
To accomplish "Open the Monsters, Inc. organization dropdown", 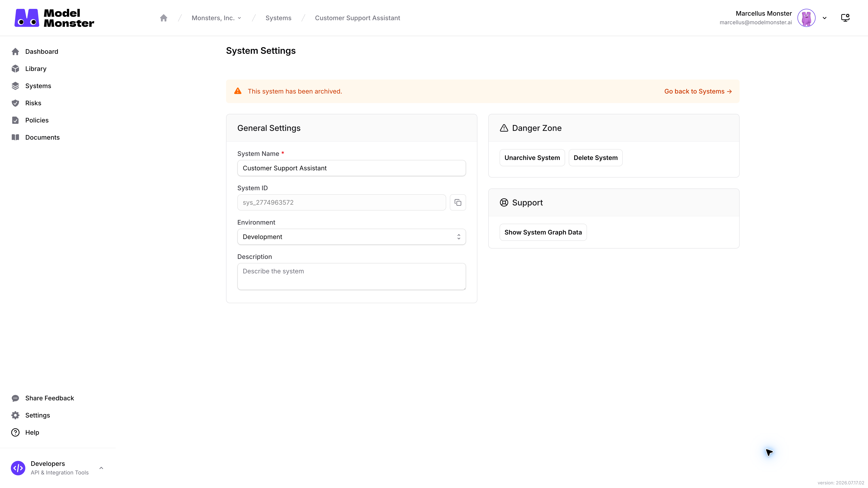I will pyautogui.click(x=216, y=18).
